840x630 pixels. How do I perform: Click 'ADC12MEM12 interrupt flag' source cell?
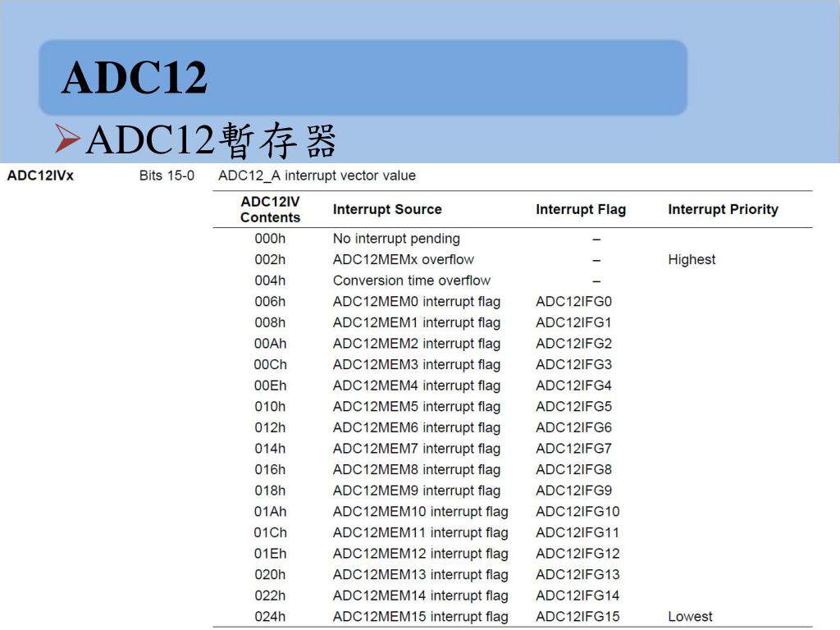pos(421,554)
